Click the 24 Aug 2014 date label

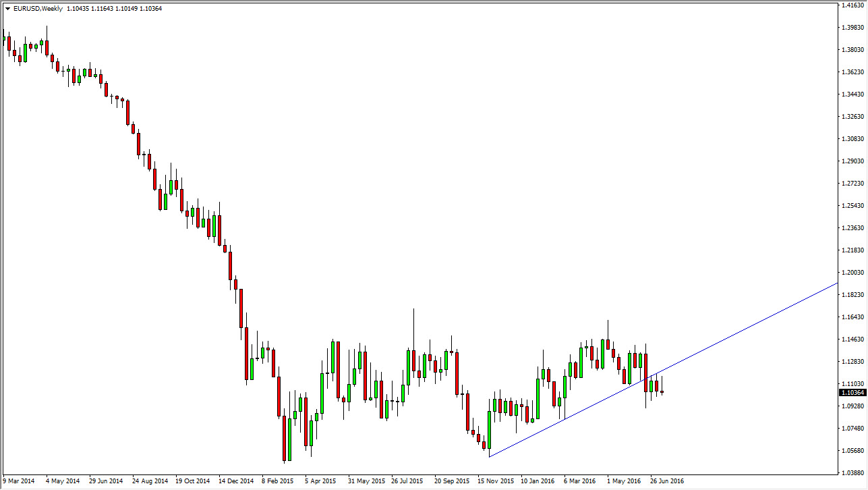150,481
